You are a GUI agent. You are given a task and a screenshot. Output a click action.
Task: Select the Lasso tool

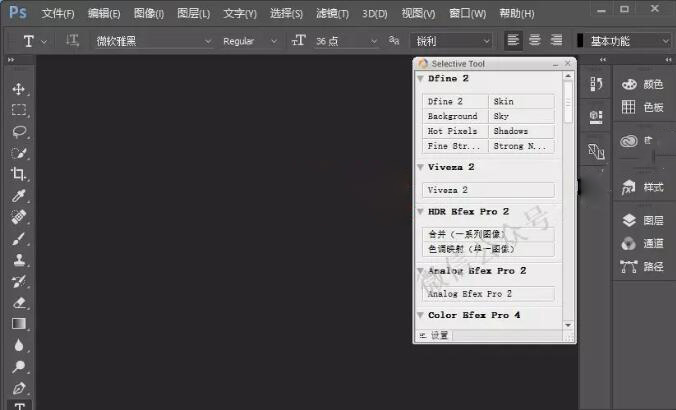pyautogui.click(x=18, y=131)
